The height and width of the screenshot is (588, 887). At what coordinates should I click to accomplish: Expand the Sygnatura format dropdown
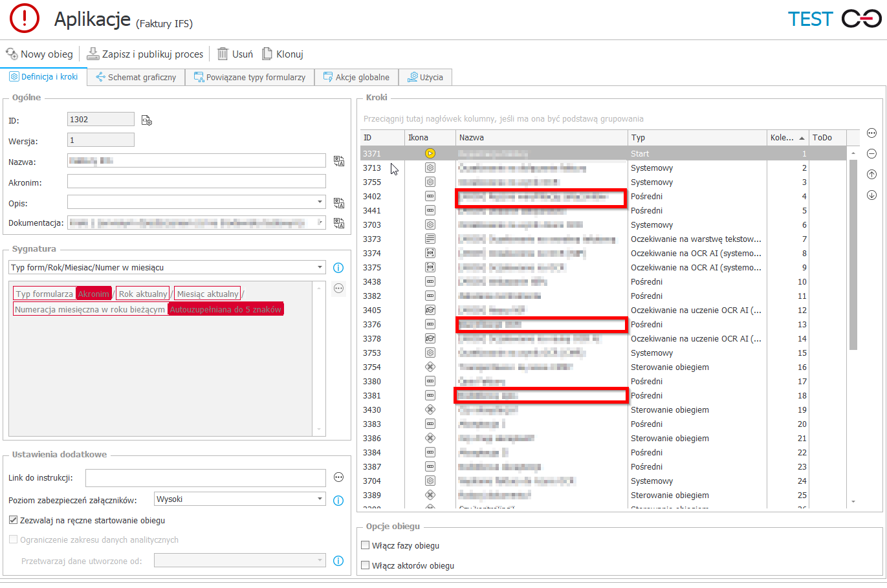(320, 268)
